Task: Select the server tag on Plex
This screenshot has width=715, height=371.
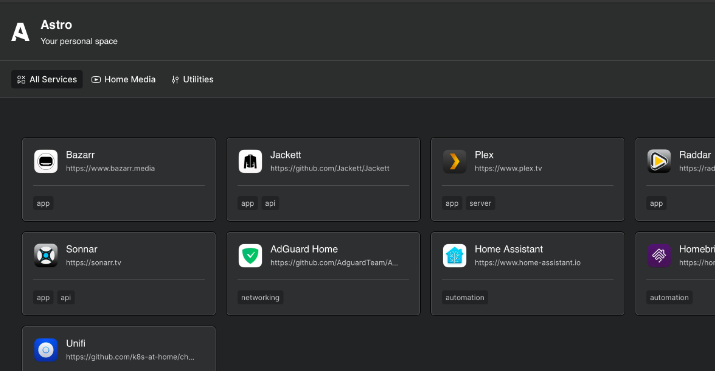Action: point(480,203)
